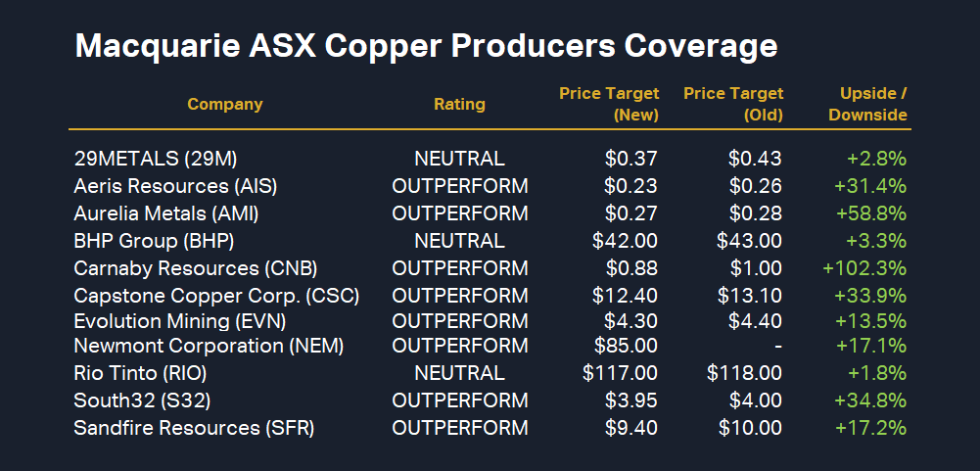980x471 pixels.
Task: Select the 29METALS (29M) company row
Action: (x=156, y=159)
